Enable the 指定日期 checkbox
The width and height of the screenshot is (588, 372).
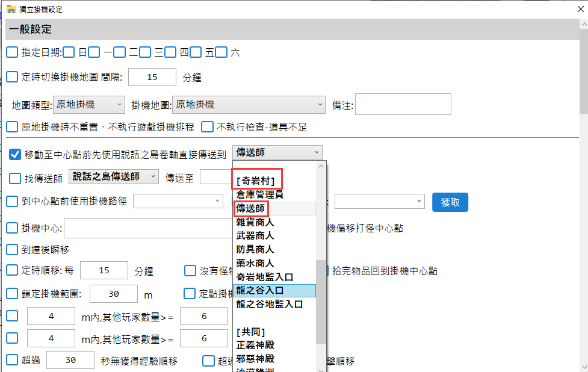pyautogui.click(x=12, y=52)
